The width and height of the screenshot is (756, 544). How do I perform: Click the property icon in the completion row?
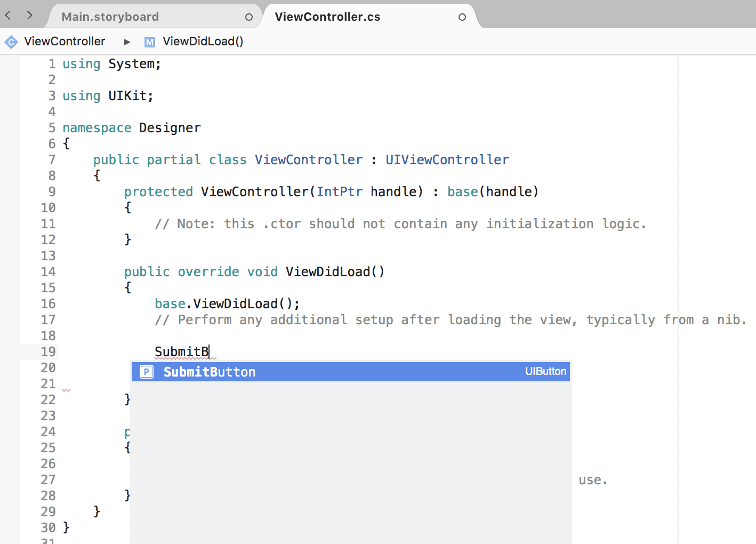146,372
